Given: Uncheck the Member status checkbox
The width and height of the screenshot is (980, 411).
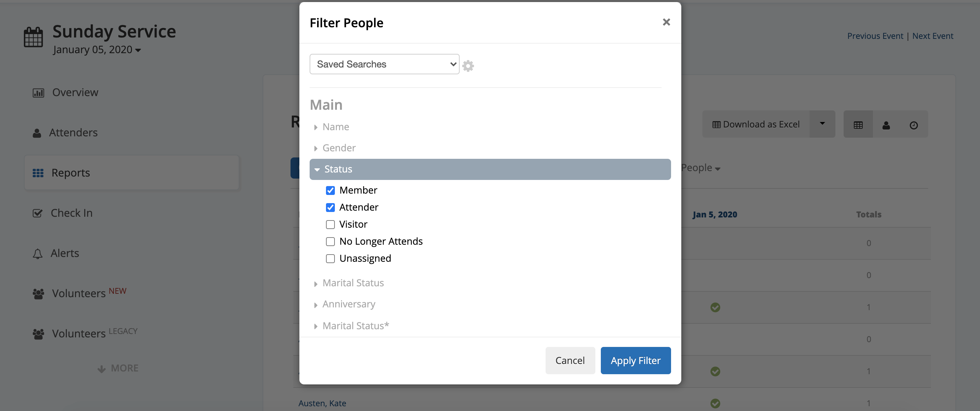Looking at the screenshot, I should 330,191.
